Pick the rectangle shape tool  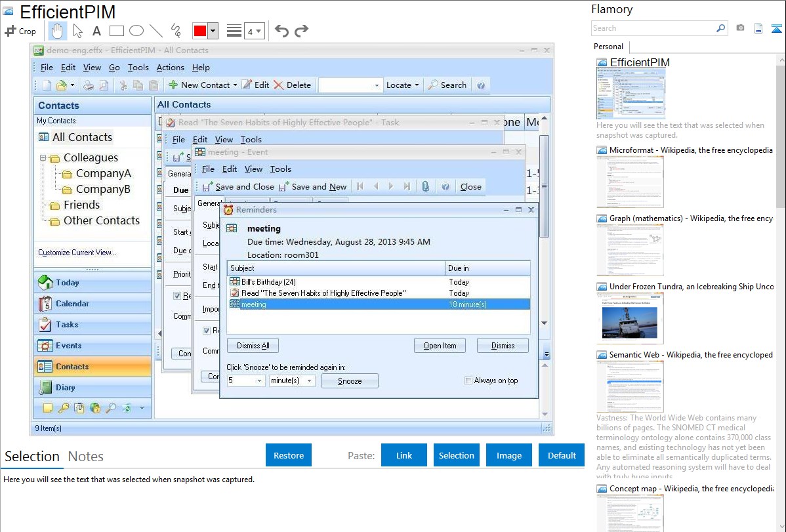pyautogui.click(x=116, y=31)
